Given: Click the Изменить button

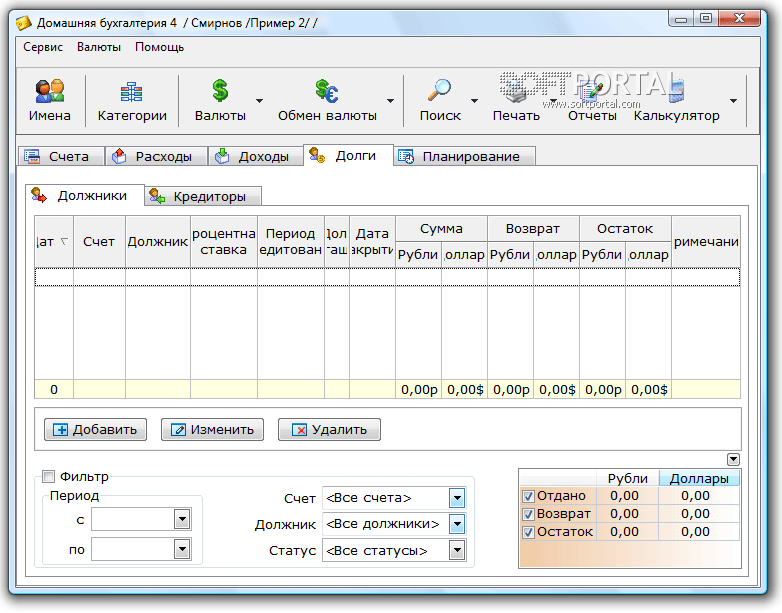Looking at the screenshot, I should point(212,429).
